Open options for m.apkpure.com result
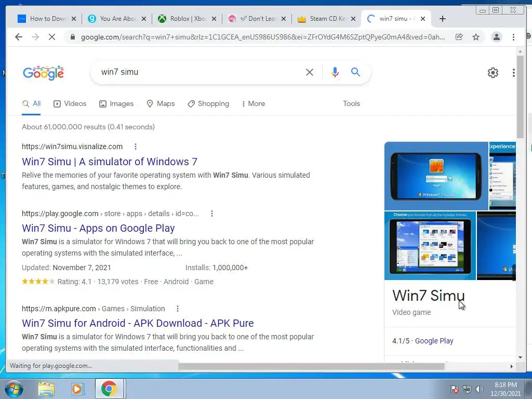This screenshot has height=399, width=532. coord(178,309)
